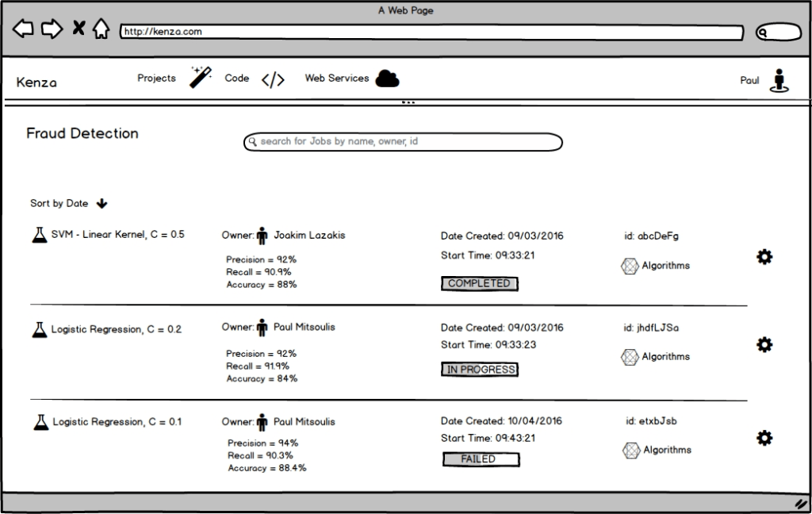This screenshot has height=514, width=812.
Task: Click the Code brackets icon
Action: 273,79
